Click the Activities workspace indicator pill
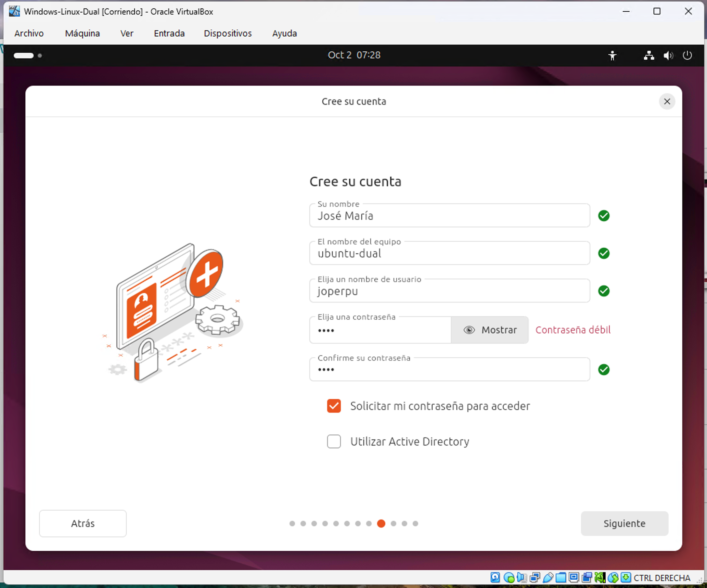The height and width of the screenshot is (588, 707). click(x=24, y=55)
